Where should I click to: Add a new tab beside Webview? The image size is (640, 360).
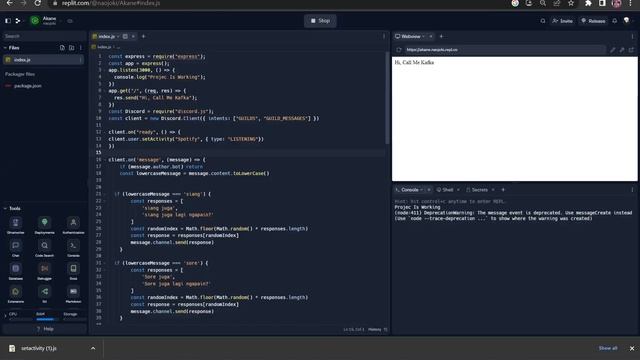point(441,36)
